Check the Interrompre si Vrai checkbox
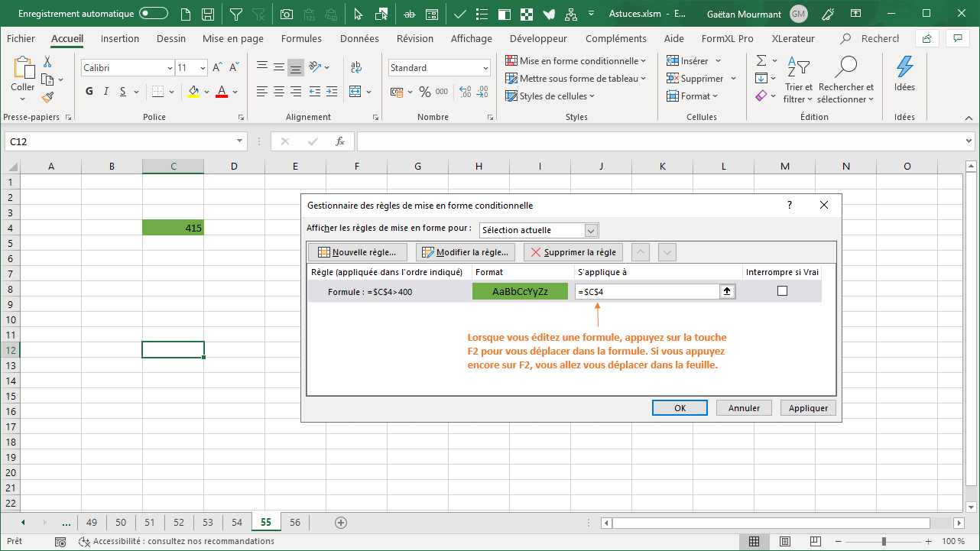 coord(782,291)
